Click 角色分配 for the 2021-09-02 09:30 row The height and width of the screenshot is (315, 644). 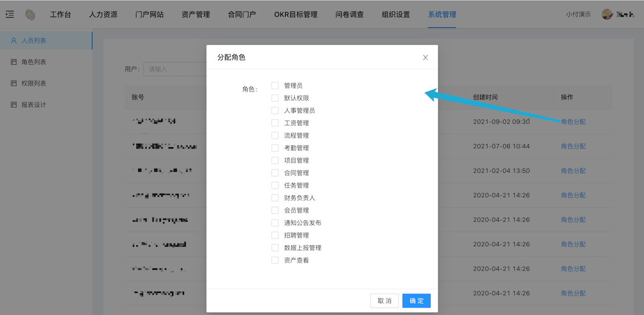(574, 122)
